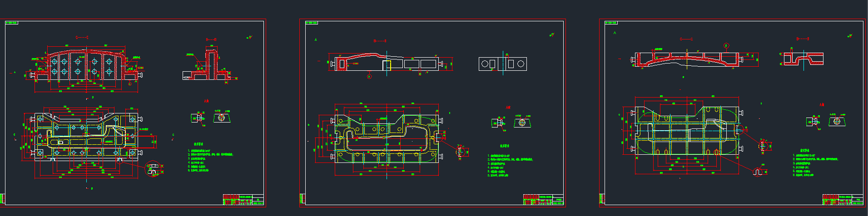This screenshot has height=216, width=868.
Task: Click the right sheet's title block
Action: tap(843, 200)
